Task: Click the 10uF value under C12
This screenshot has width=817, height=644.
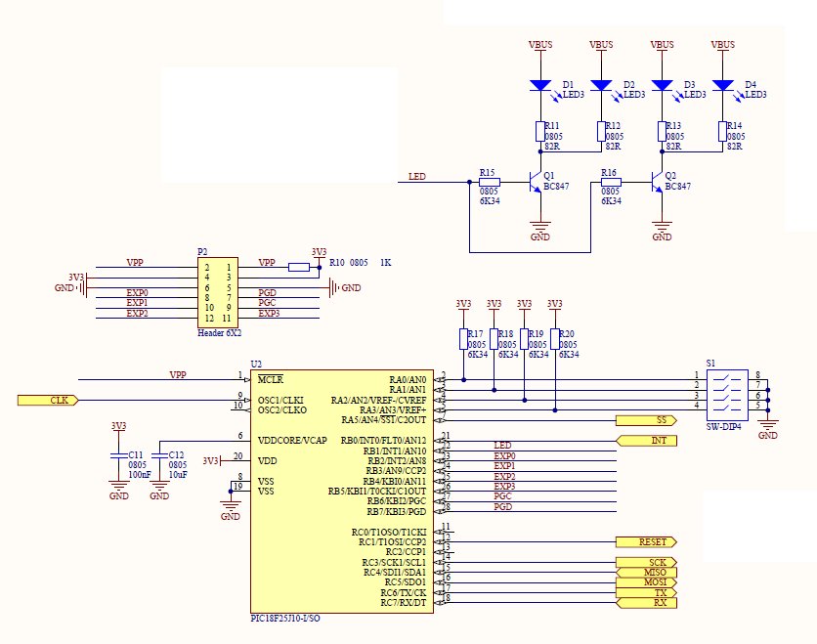Action: [178, 475]
